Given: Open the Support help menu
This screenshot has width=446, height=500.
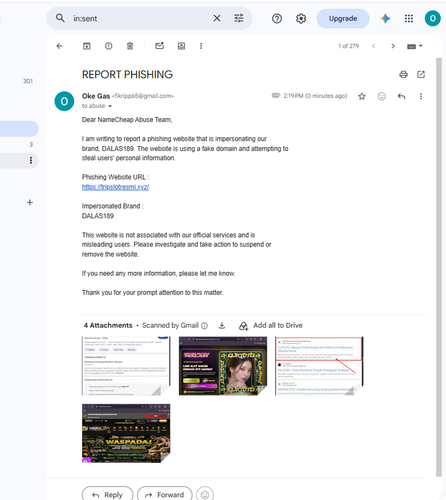Looking at the screenshot, I should (x=277, y=19).
